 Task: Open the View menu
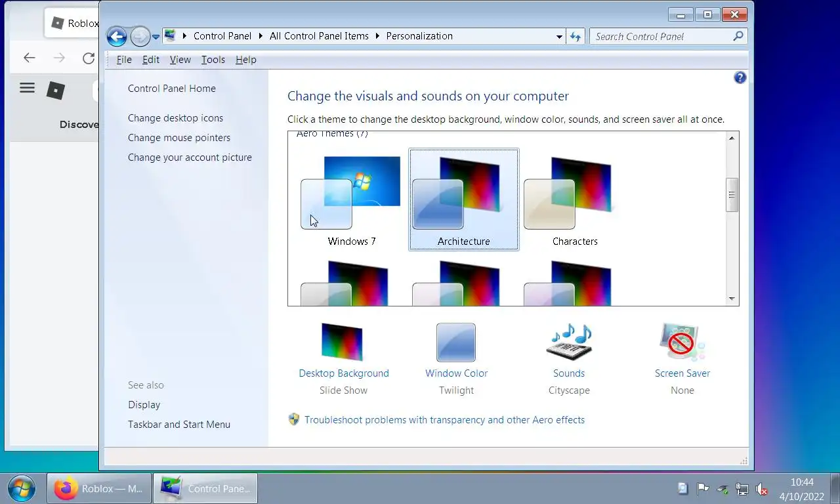click(180, 60)
